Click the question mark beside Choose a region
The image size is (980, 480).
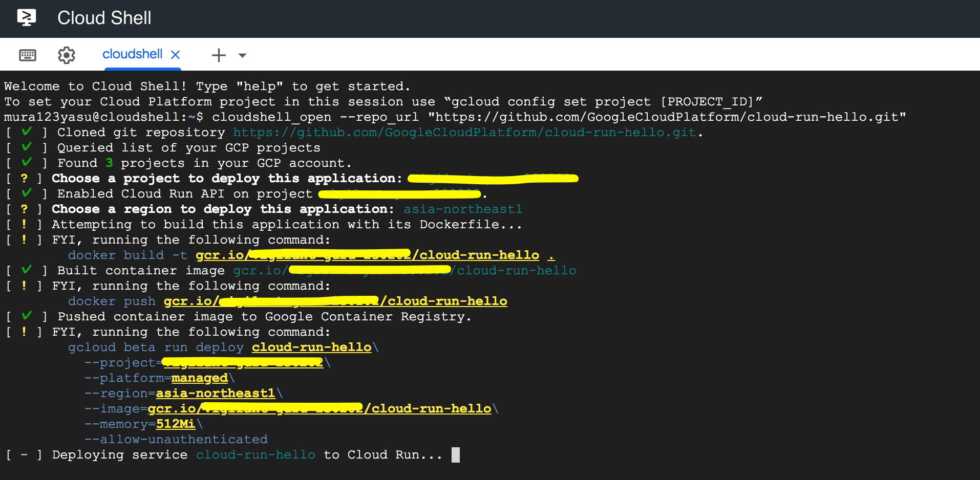coord(24,209)
